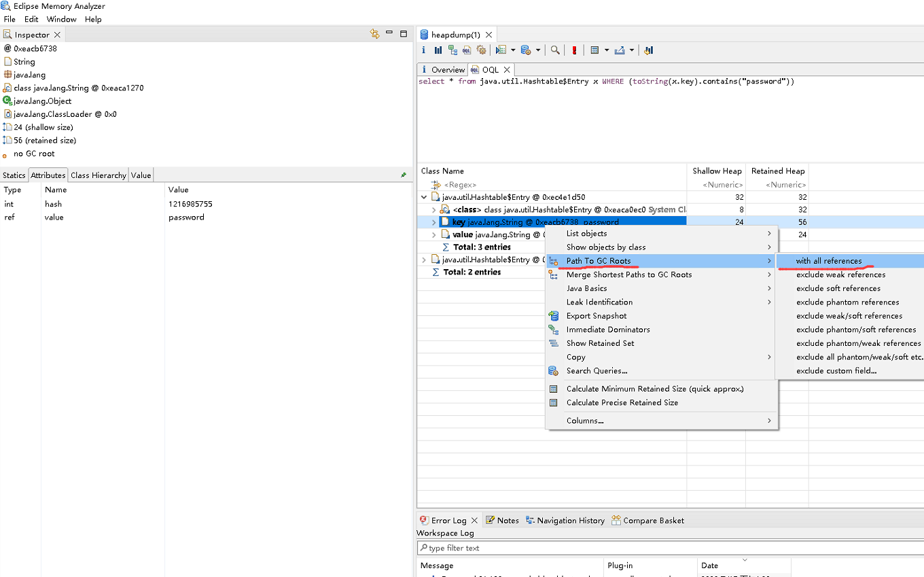Expand the value java.lang.String row
The height and width of the screenshot is (577, 924).
tap(434, 234)
